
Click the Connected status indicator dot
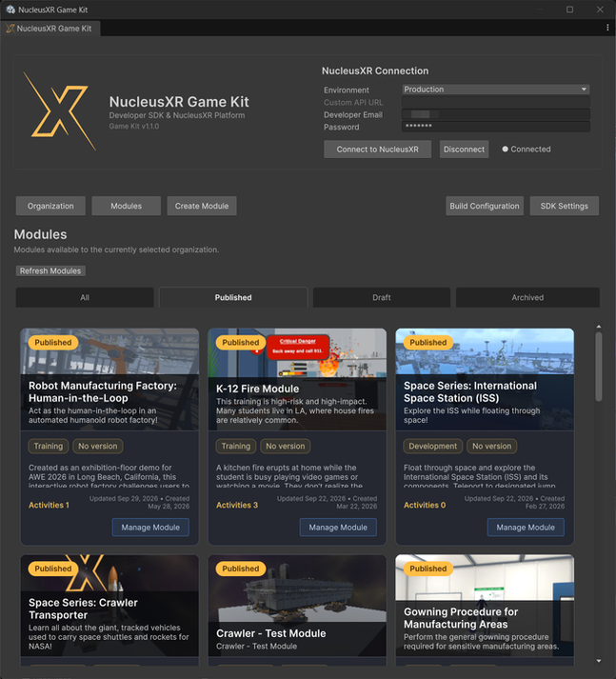tap(505, 149)
